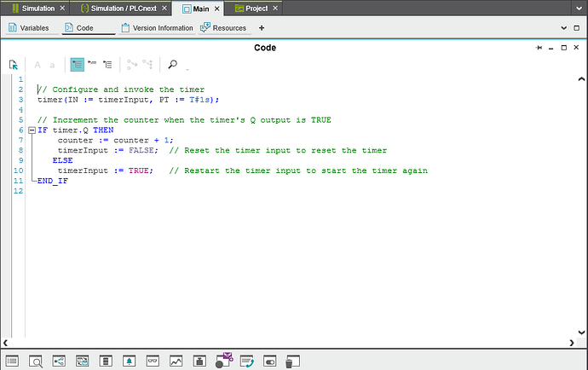Open the bottom window with toggle switch icon
Screen dimensions: 588x370
pos(269,361)
